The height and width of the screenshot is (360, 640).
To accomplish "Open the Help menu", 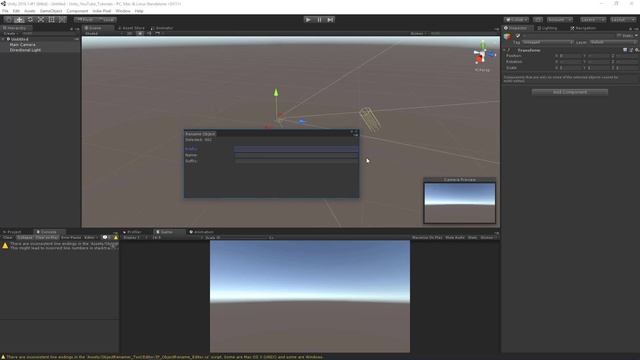I will coord(139,11).
